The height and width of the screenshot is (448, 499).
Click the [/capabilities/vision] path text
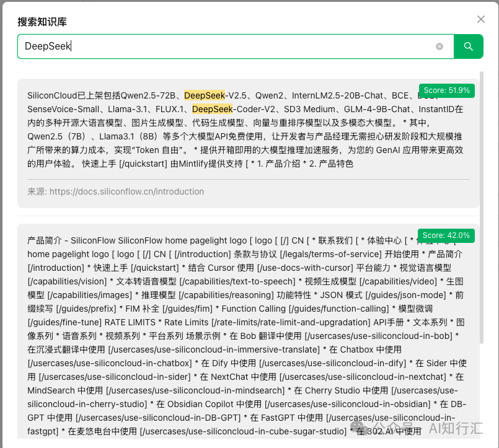pyautogui.click(x=67, y=281)
